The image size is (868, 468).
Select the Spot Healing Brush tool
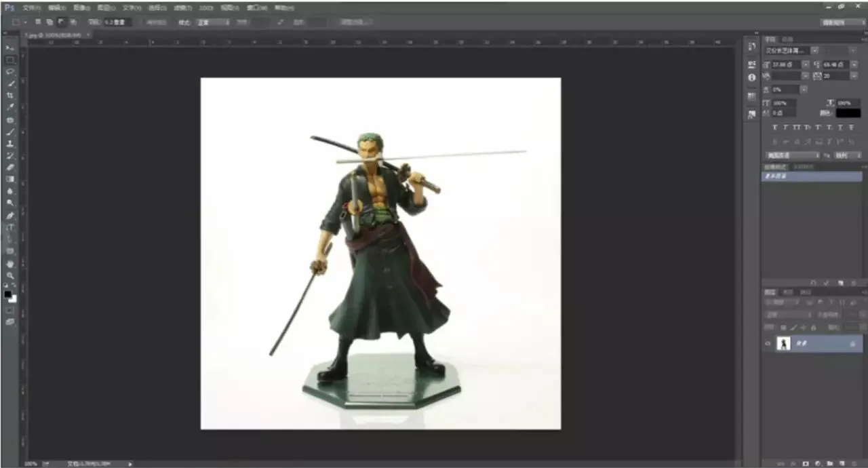pyautogui.click(x=10, y=119)
